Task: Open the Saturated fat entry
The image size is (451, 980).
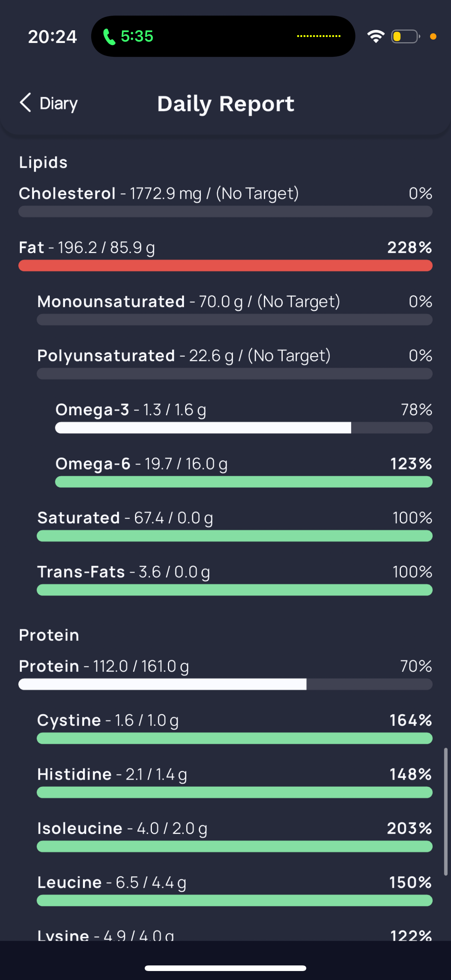Action: coord(234,525)
